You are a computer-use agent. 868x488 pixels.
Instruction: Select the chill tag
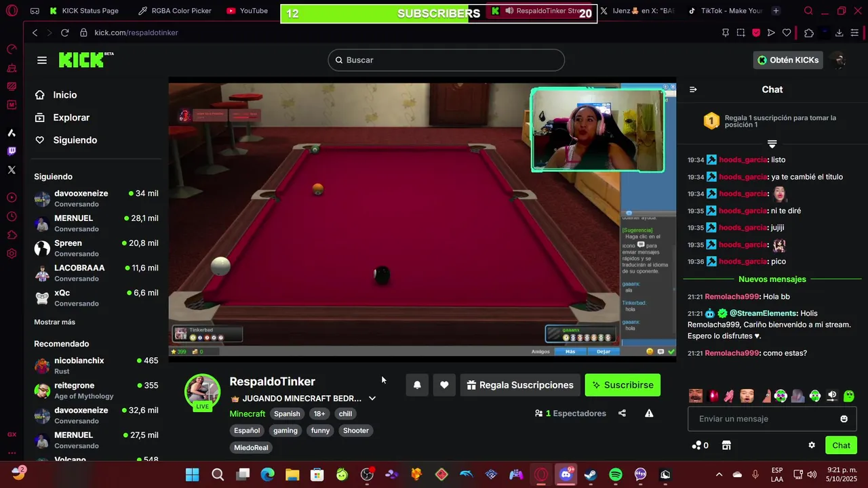(346, 414)
